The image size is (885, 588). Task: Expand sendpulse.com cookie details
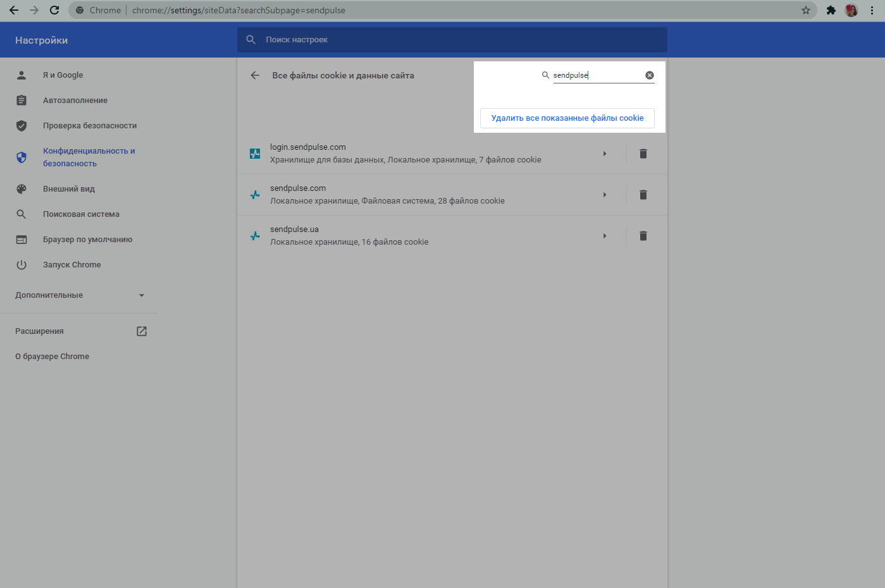click(x=605, y=195)
